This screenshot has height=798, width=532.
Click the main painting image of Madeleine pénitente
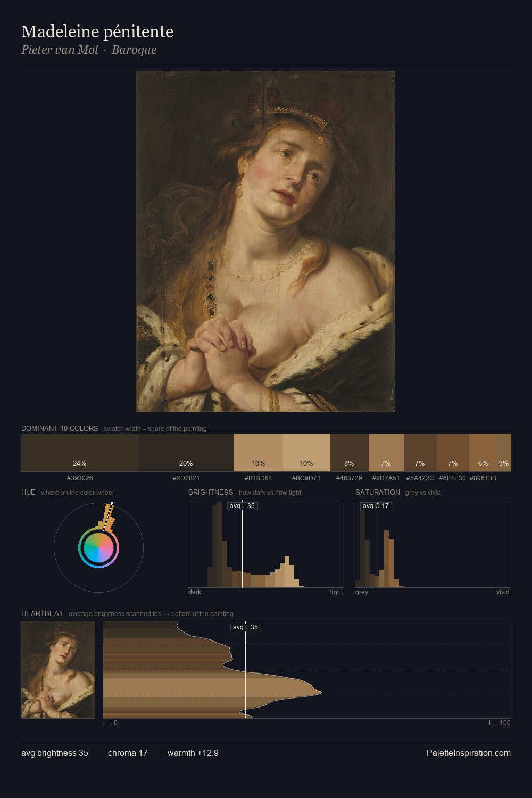coord(265,242)
